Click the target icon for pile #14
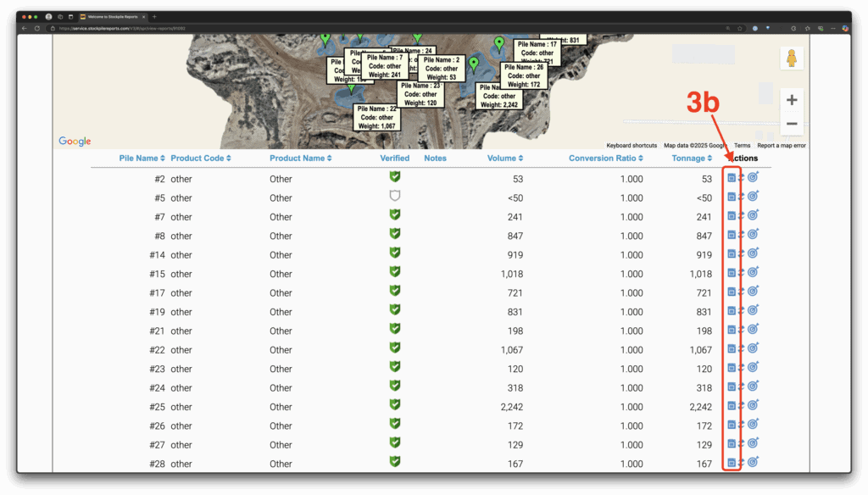Viewport: 868px width, 495px height. 753,253
